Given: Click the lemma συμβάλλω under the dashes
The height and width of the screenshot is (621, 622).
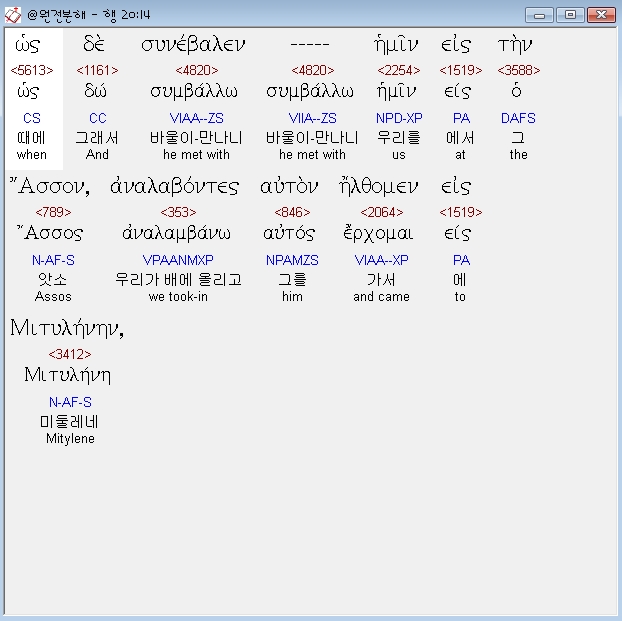Looking at the screenshot, I should [x=309, y=92].
